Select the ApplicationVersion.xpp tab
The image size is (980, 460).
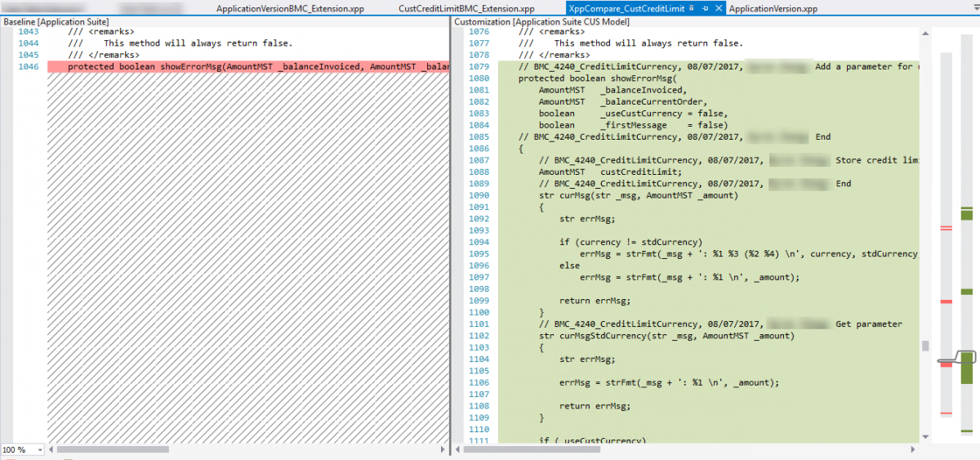pos(773,9)
